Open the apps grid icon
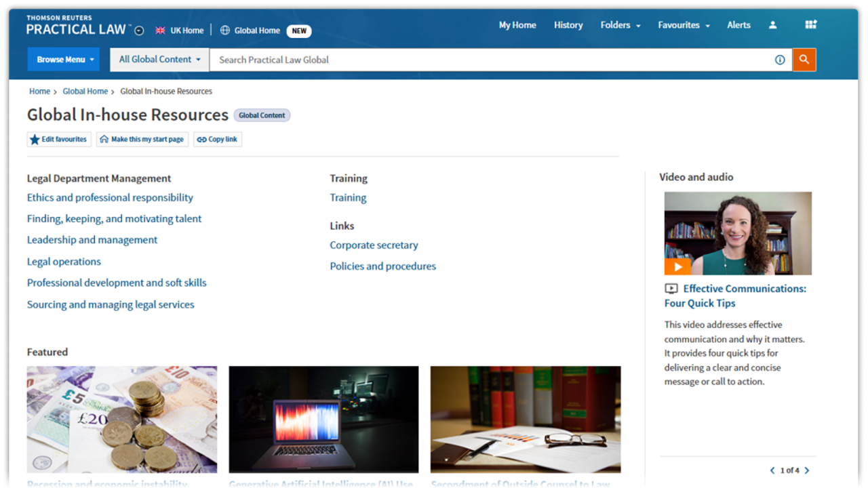 (x=810, y=25)
